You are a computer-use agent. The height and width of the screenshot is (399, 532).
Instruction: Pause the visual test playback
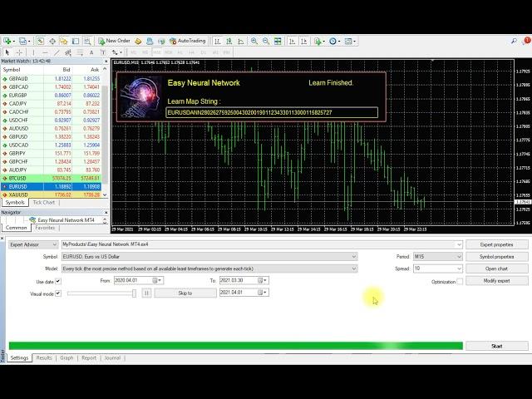pos(146,293)
